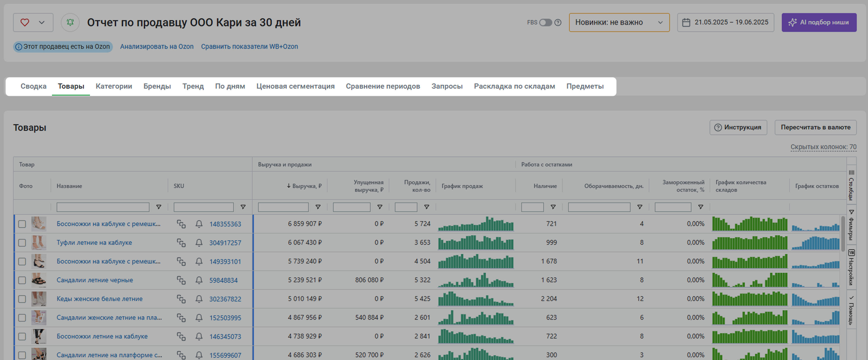The height and width of the screenshot is (360, 868).
Task: Open the Столбцы side panel
Action: [x=851, y=185]
